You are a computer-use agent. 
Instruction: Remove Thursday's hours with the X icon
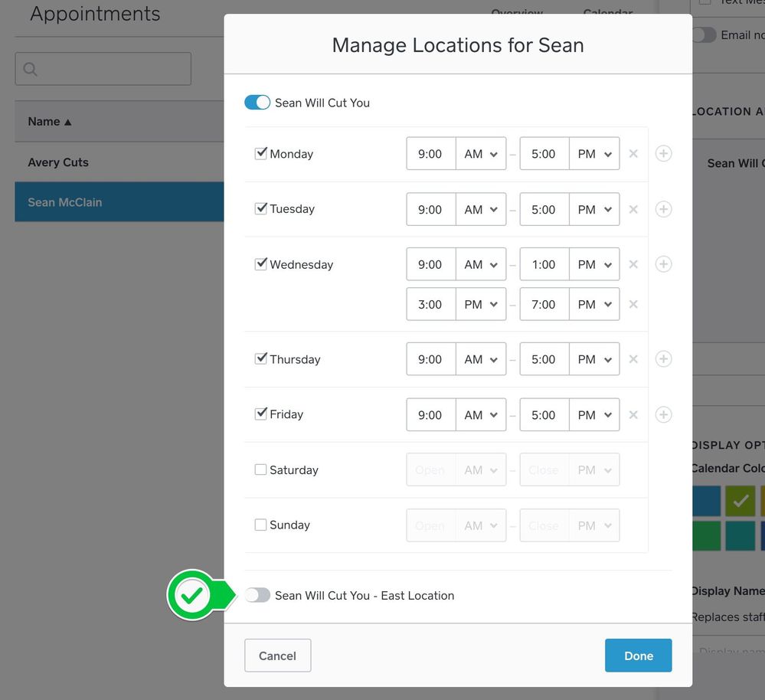point(633,359)
